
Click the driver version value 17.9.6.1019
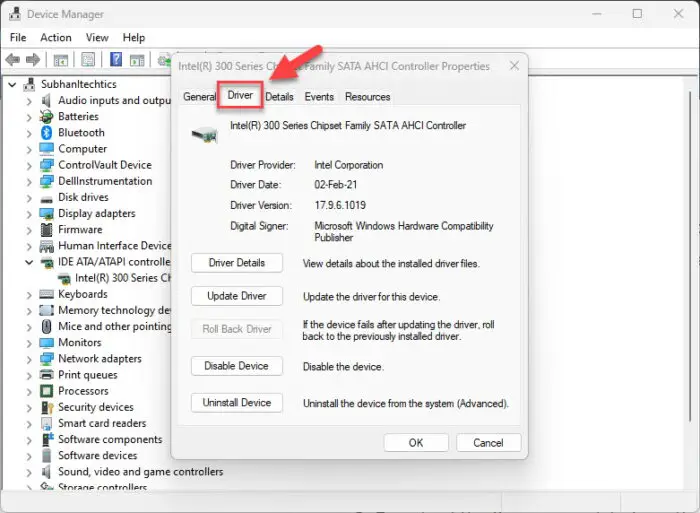(x=340, y=205)
